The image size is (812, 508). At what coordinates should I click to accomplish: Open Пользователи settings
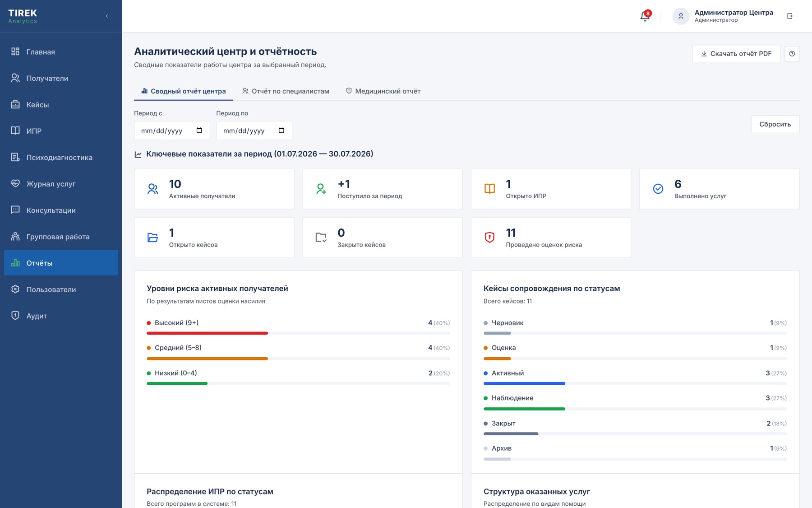click(x=61, y=289)
